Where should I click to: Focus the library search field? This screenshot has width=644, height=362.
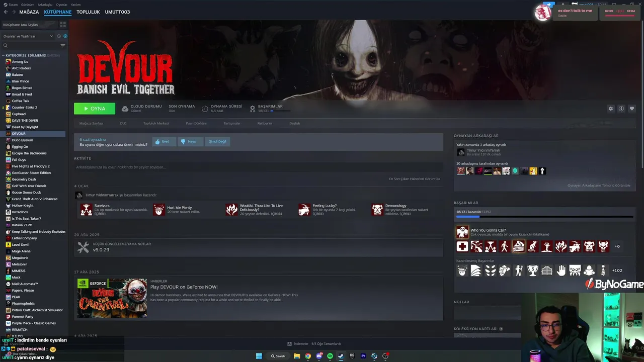coord(30,46)
